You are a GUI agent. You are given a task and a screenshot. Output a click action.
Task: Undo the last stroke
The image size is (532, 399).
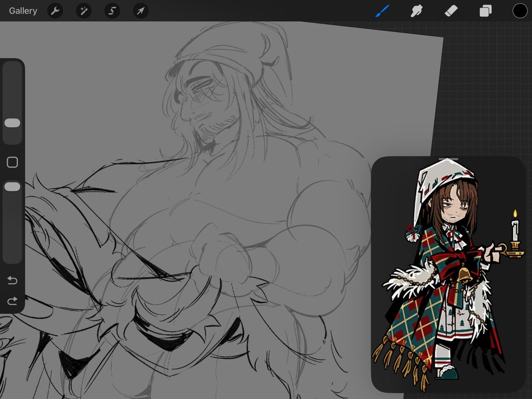click(x=12, y=280)
